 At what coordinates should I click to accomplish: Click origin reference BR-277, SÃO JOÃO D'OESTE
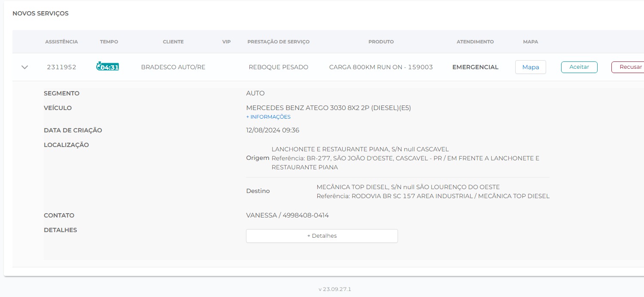pyautogui.click(x=405, y=162)
